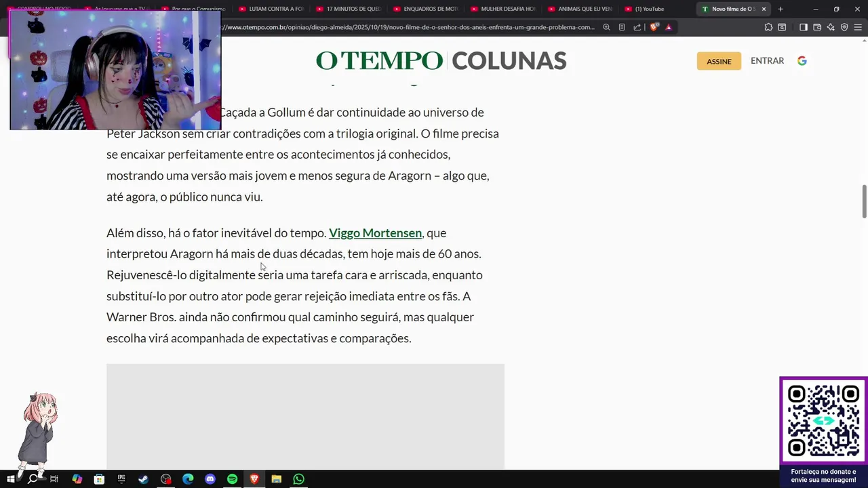The image size is (868, 488).
Task: Click the Brave VPN shield icon
Action: [844, 27]
